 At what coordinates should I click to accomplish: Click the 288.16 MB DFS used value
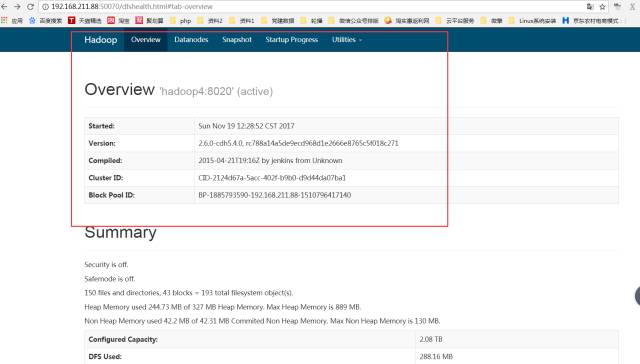[x=436, y=356]
